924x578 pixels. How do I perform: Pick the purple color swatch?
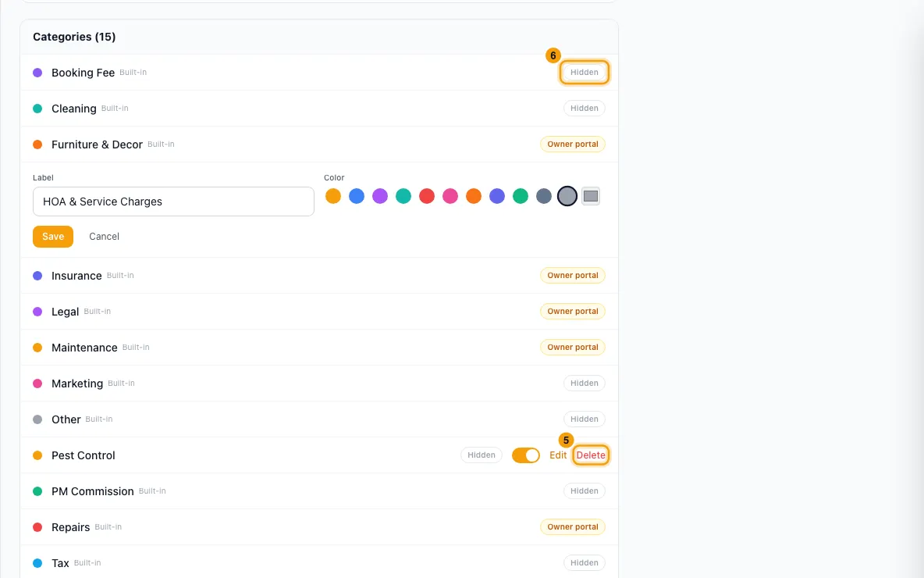380,196
